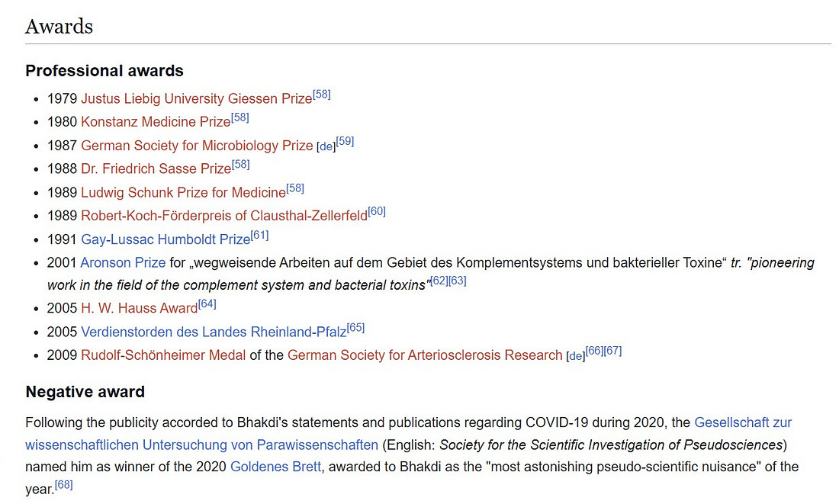Screen dimensions: 839x504
Task: Follow citation [68] after the word year
Action: [63, 485]
